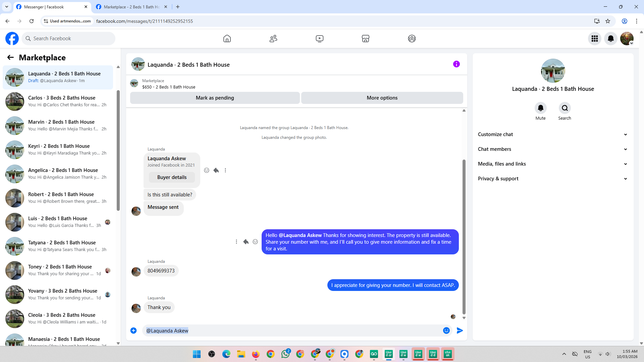Open the Video/Watch icon
This screenshot has height=362, width=644.
coord(320,39)
